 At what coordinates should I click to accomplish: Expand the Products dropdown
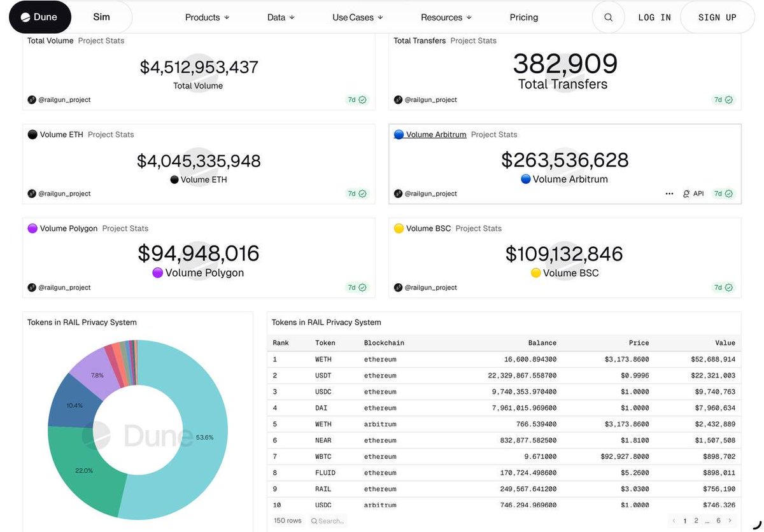(206, 17)
